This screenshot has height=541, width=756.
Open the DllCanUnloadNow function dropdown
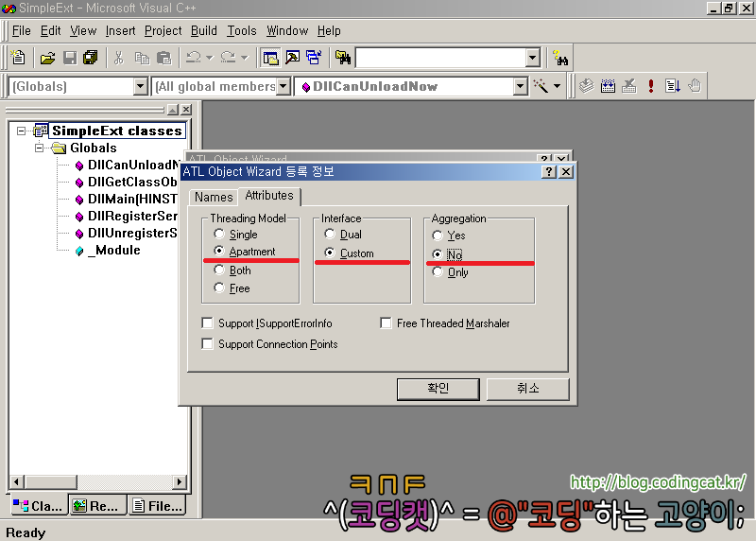pyautogui.click(x=520, y=86)
